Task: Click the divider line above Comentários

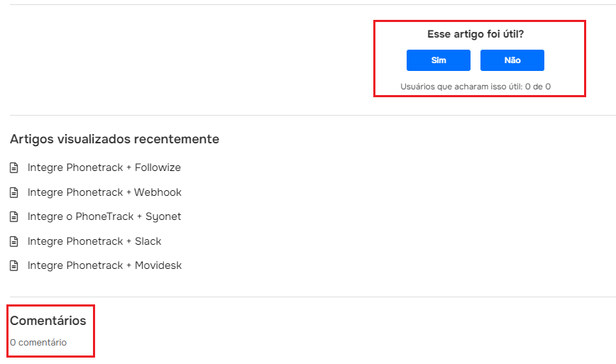Action: click(x=313, y=297)
